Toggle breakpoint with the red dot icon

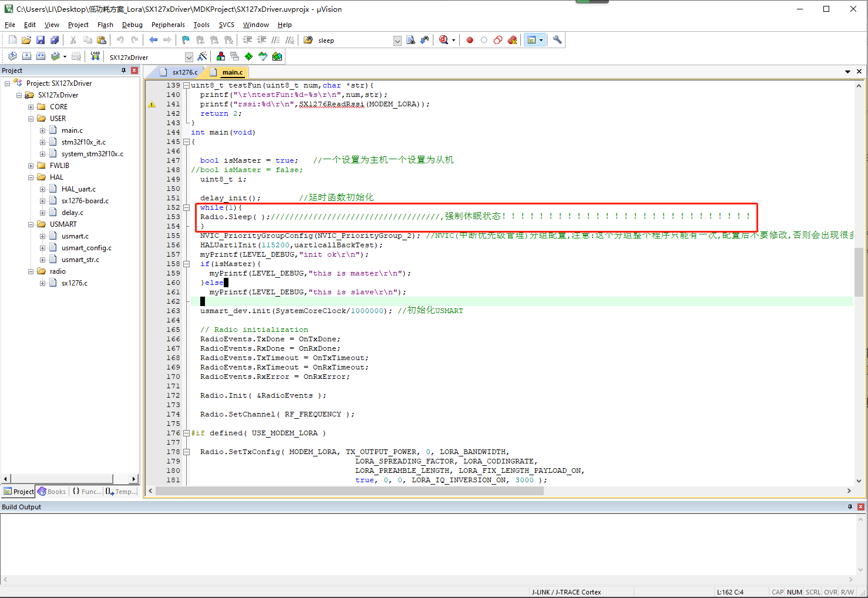pos(470,40)
